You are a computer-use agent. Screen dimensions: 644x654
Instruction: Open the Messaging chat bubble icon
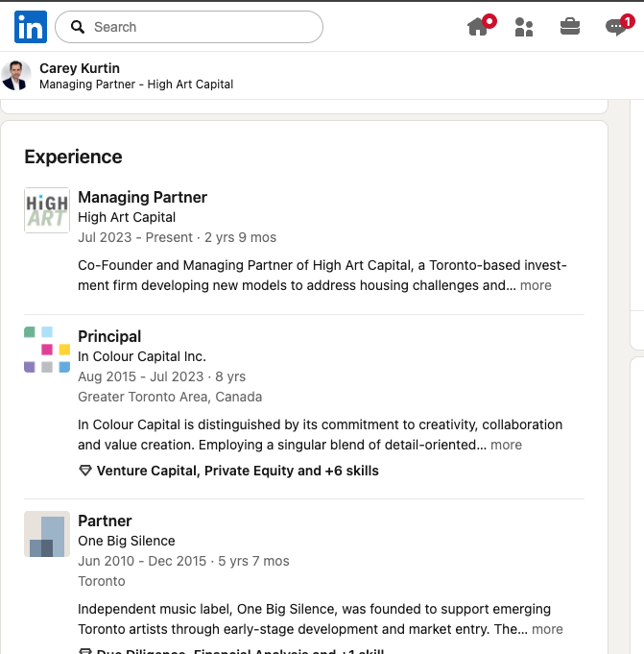click(x=615, y=28)
